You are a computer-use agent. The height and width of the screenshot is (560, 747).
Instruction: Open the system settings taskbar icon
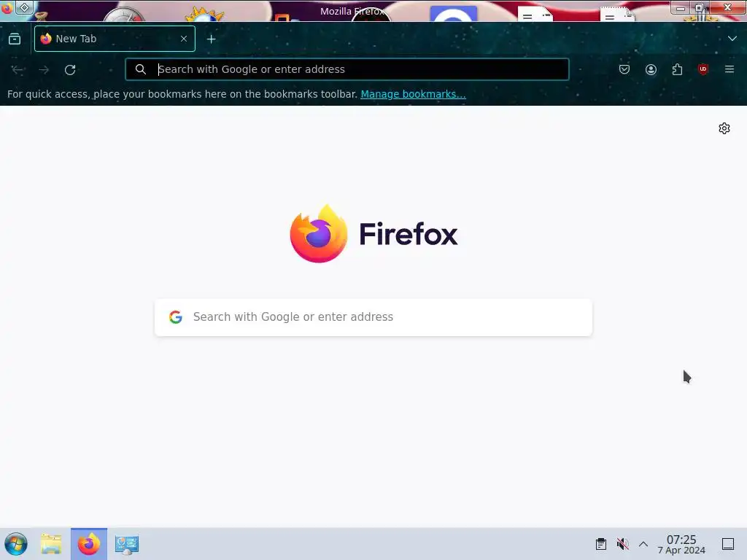[127, 544]
